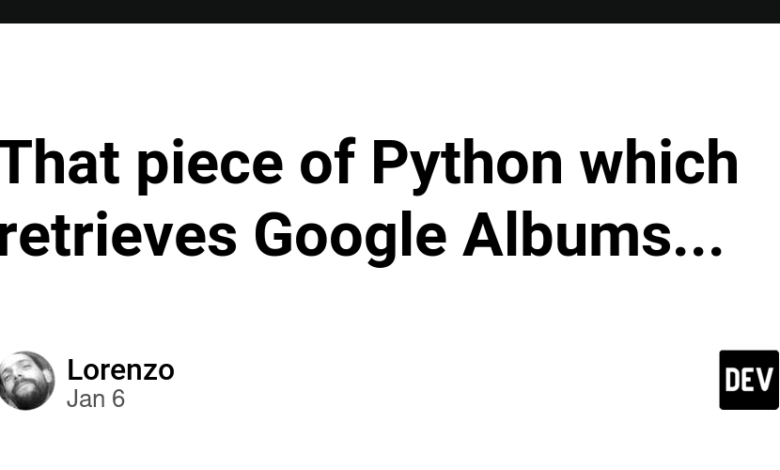Click the word of in the title

[x=327, y=161]
